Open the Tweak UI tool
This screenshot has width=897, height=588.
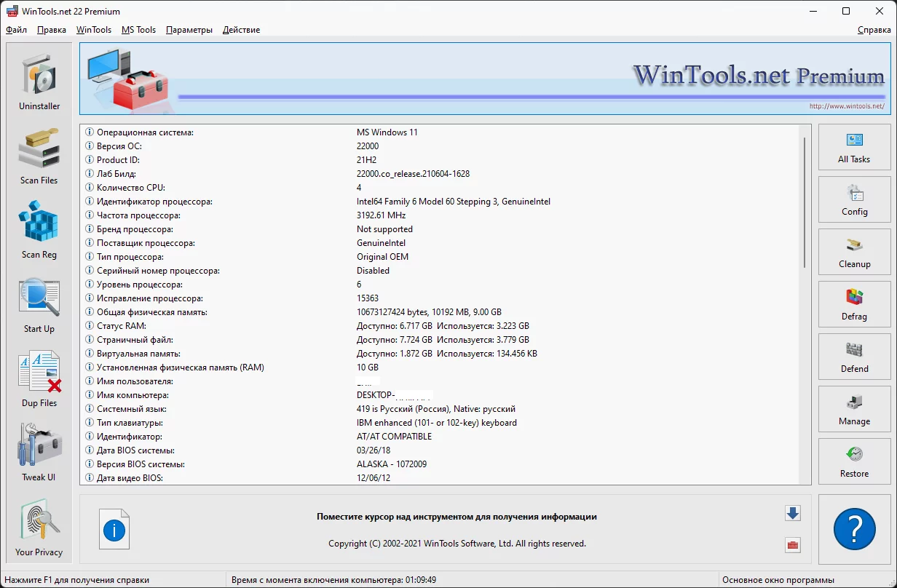coord(39,452)
